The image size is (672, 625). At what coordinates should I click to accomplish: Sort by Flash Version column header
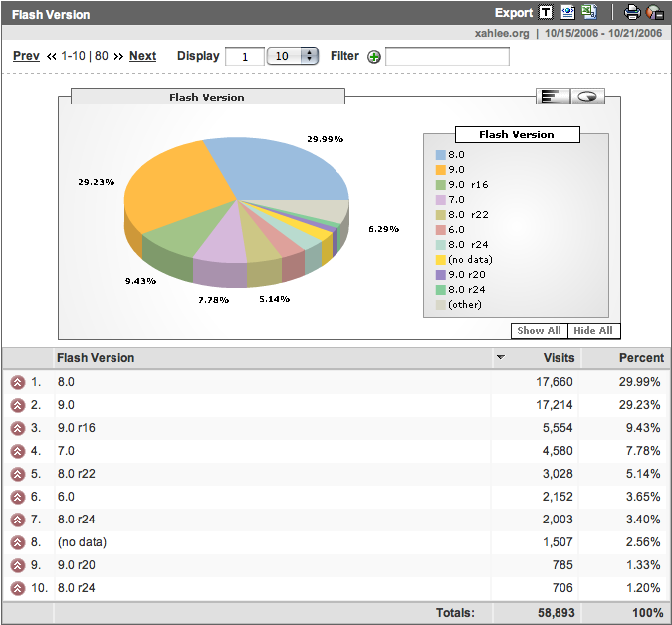tap(96, 358)
